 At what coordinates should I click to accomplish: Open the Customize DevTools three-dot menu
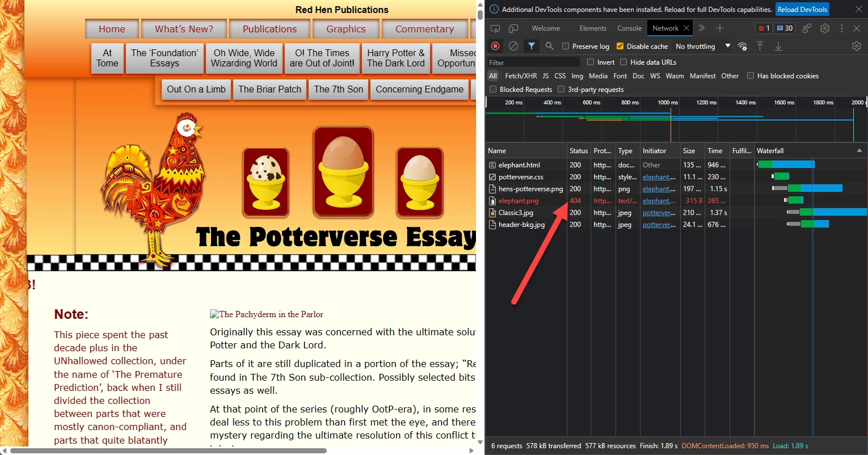click(x=842, y=28)
